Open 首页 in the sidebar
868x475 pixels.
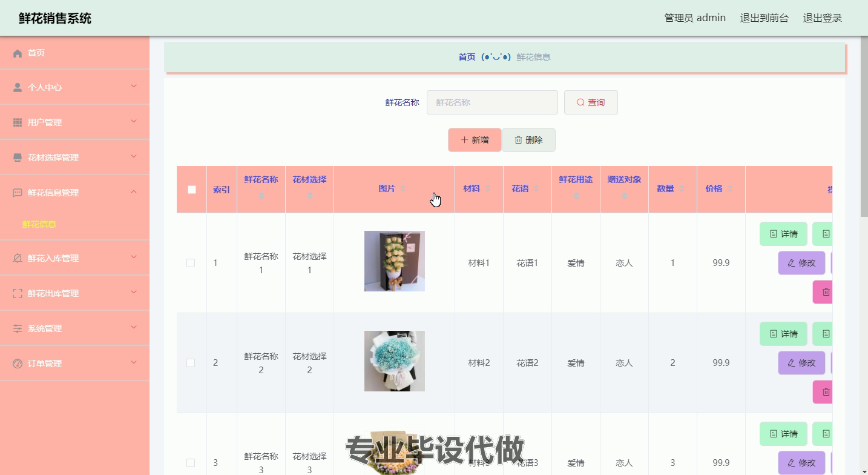pyautogui.click(x=74, y=53)
